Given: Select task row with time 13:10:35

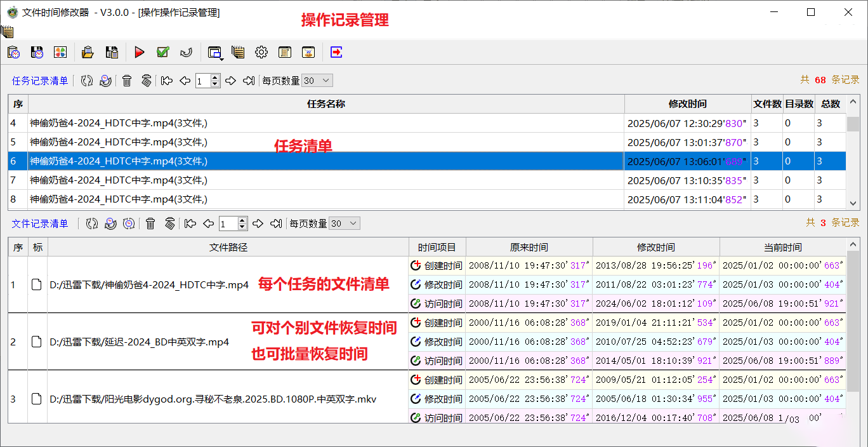Looking at the screenshot, I should point(427,180).
